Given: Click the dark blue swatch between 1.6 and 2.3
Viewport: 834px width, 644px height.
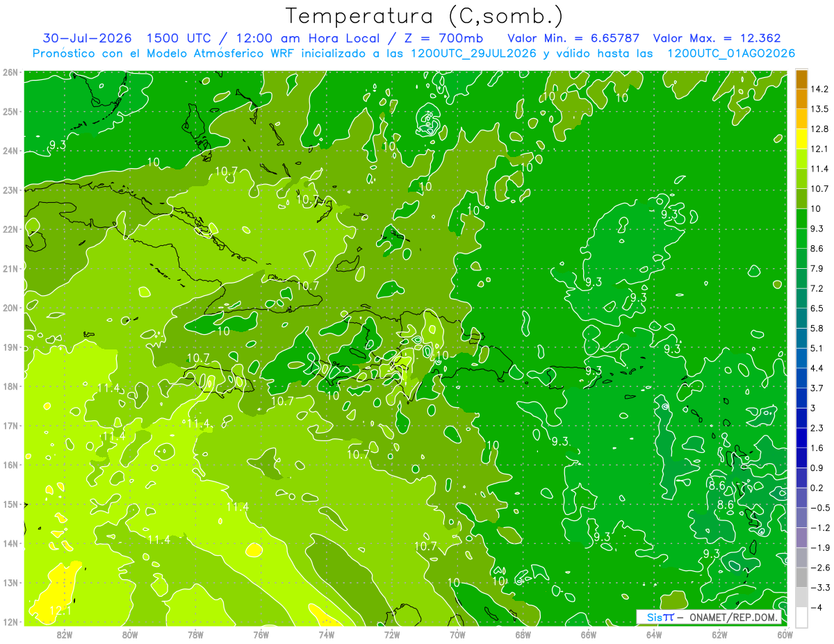Looking at the screenshot, I should point(801,438).
